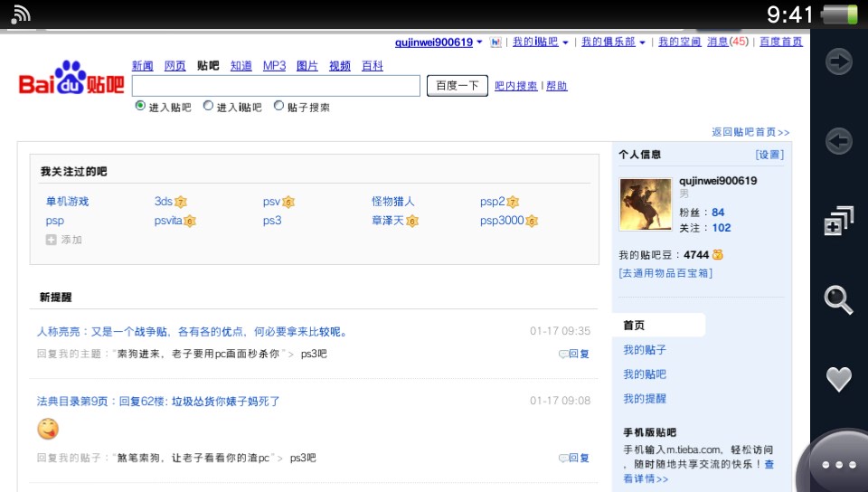The width and height of the screenshot is (868, 492).
Task: Click the level badge next to psp2
Action: click(513, 202)
